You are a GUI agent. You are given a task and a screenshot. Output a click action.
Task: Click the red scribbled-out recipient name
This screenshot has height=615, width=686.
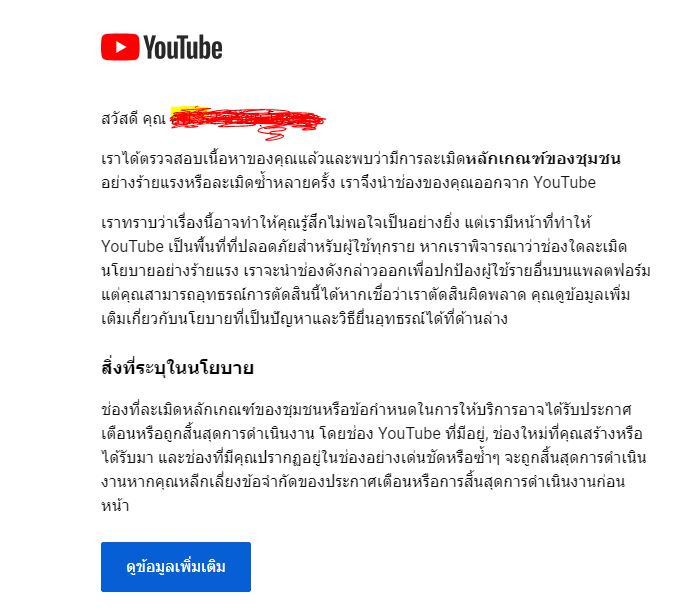(248, 122)
